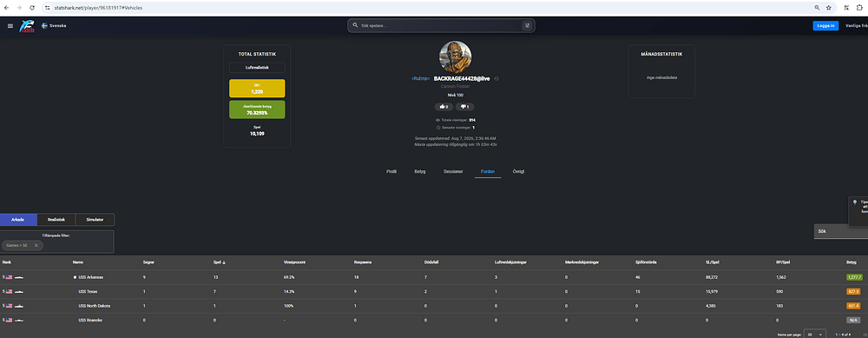868x338 pixels.
Task: Click the USS North Dakota vehicle name
Action: pyautogui.click(x=94, y=306)
